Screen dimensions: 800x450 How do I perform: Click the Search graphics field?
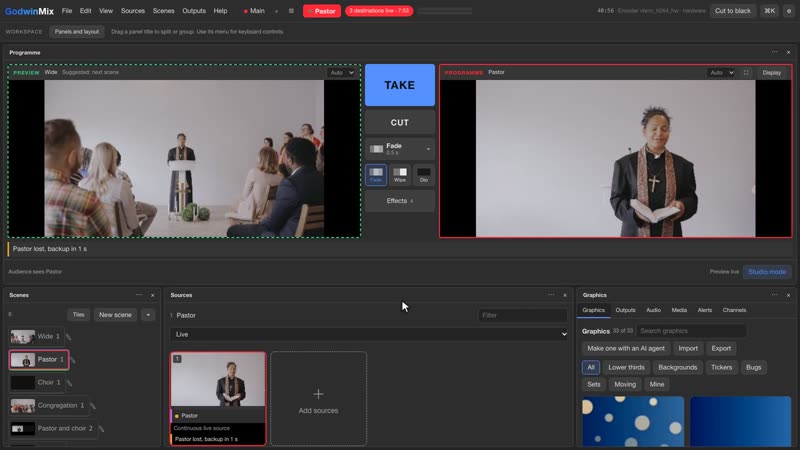691,331
